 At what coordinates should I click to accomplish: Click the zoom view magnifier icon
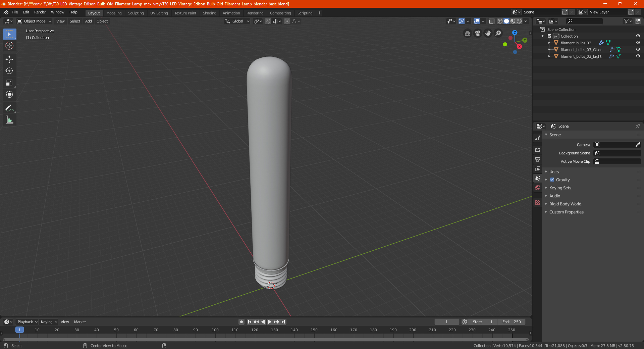(498, 33)
